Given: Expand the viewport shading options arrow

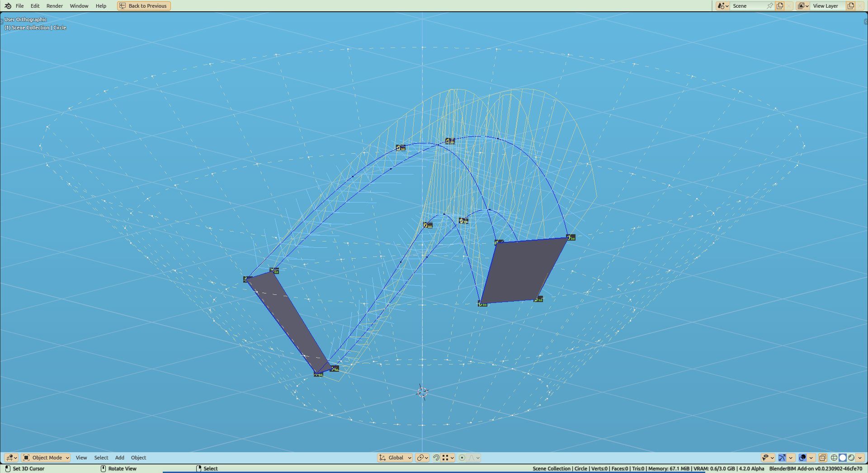Looking at the screenshot, I should click(x=860, y=458).
